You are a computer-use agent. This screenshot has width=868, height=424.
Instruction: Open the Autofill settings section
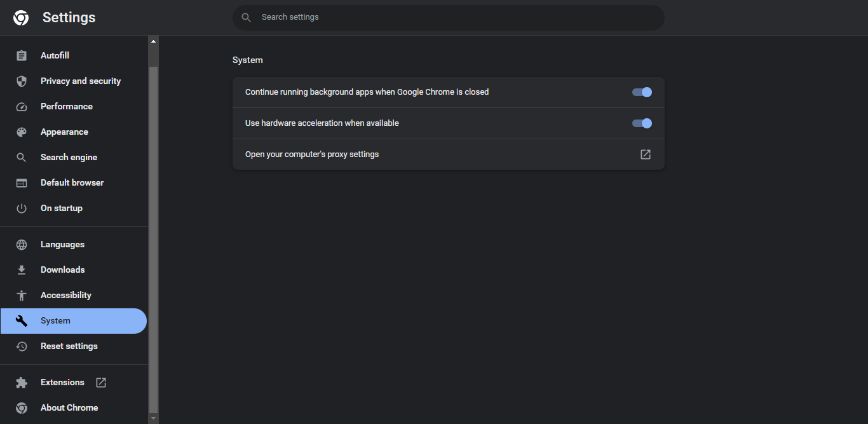[74, 56]
